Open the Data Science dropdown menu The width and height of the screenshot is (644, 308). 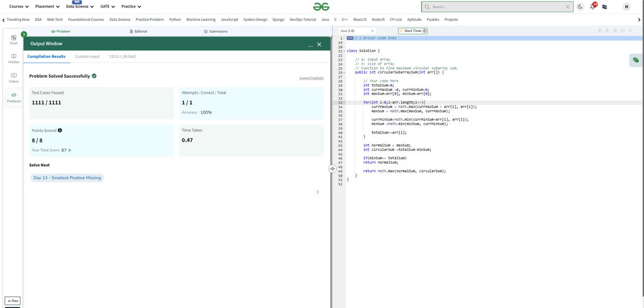click(x=79, y=6)
